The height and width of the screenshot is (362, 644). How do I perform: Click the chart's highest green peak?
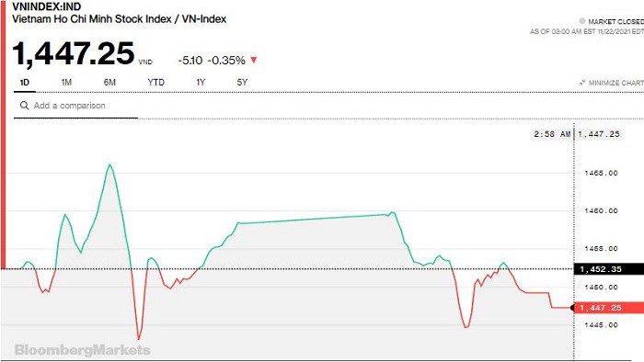tap(109, 164)
